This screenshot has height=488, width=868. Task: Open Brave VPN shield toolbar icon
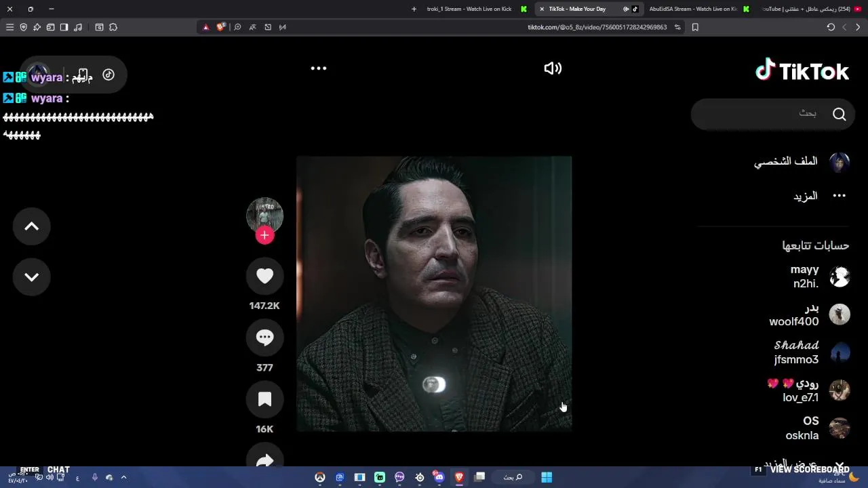[x=23, y=27]
